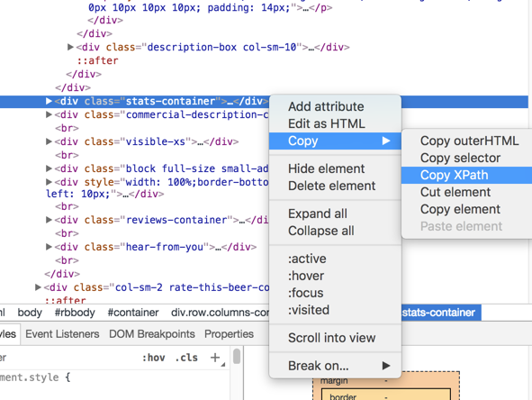Click the styles pane scrollbar thumb
The height and width of the screenshot is (400, 532).
(x=237, y=357)
